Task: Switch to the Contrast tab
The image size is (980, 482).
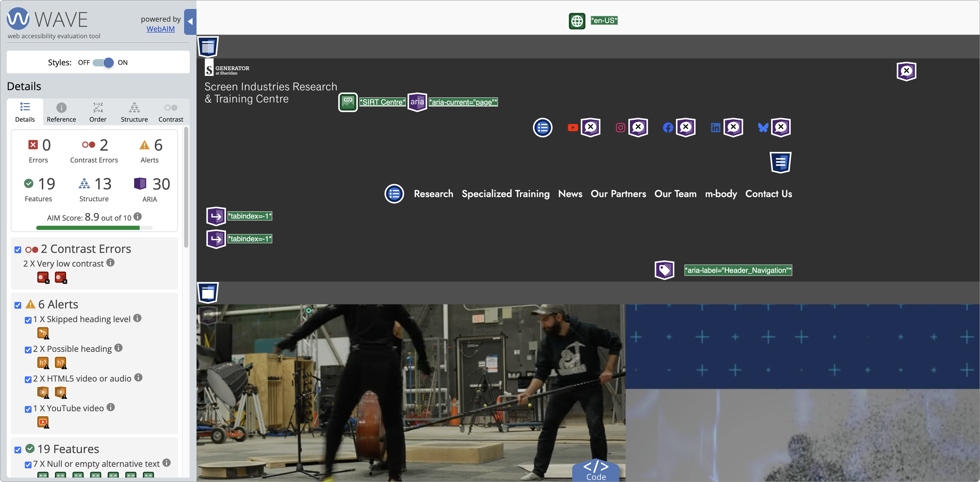Action: pos(171,112)
